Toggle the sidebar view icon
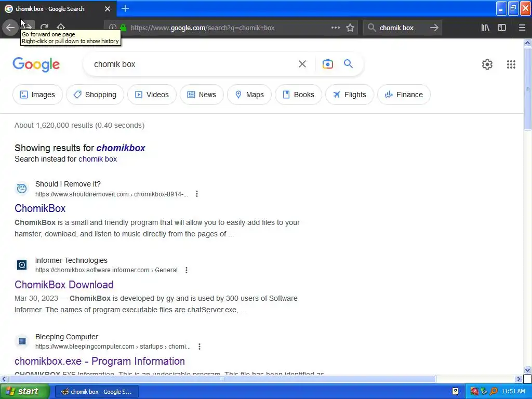This screenshot has width=532, height=399. (x=502, y=28)
